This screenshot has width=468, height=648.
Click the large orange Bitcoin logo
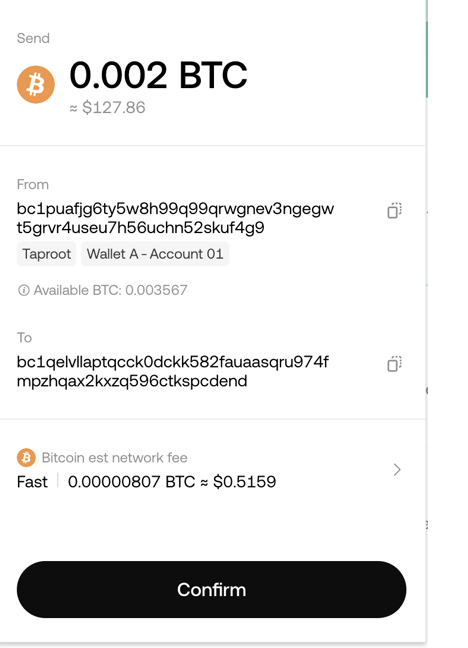point(36,84)
